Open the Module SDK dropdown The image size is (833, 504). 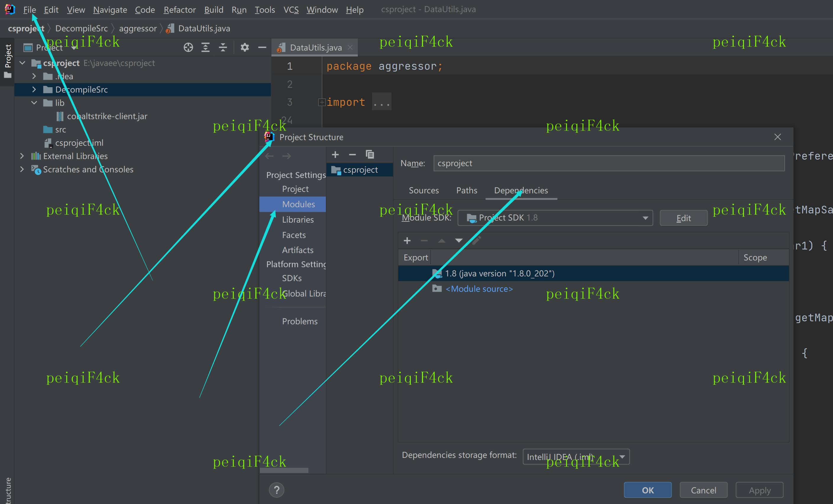[x=555, y=218]
